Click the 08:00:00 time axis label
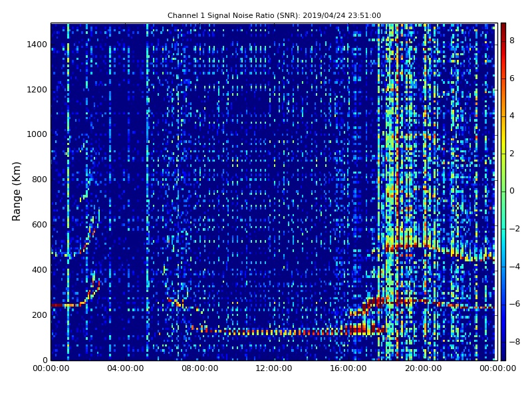 tap(200, 368)
